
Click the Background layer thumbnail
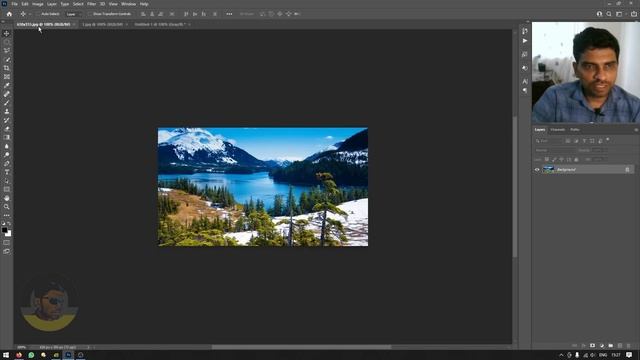tap(548, 169)
